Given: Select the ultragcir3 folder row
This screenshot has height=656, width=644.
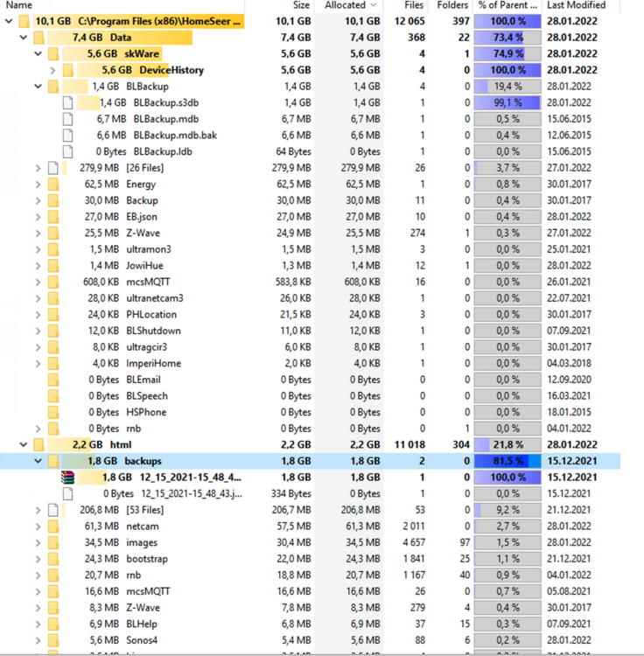Looking at the screenshot, I should point(310,347).
